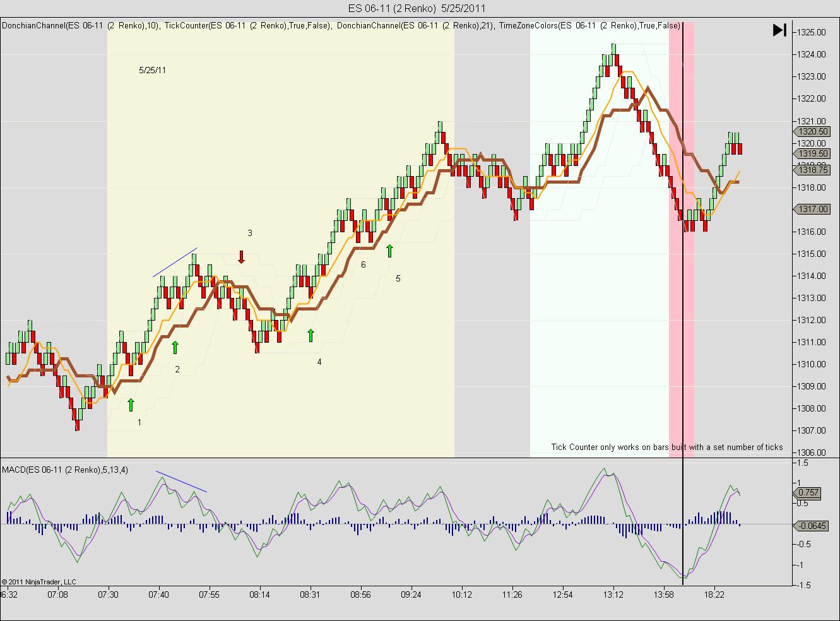Click the 09:24 time axis label
The width and height of the screenshot is (840, 621).
point(411,594)
